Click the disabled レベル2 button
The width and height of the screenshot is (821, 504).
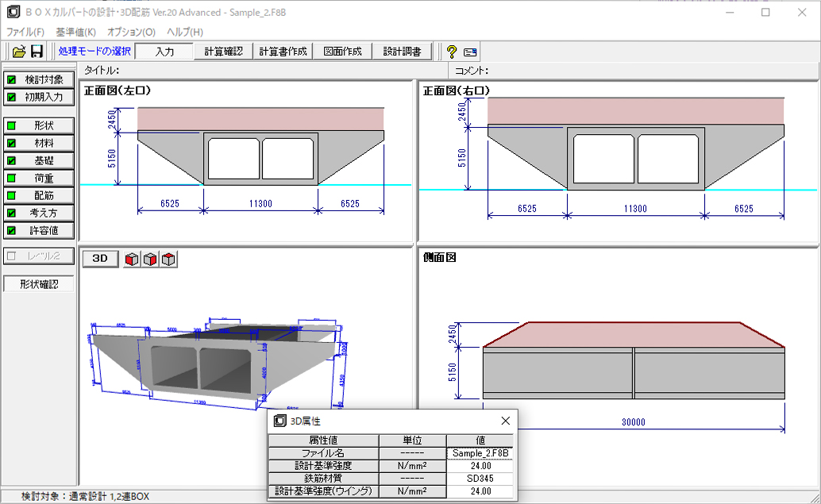(39, 256)
